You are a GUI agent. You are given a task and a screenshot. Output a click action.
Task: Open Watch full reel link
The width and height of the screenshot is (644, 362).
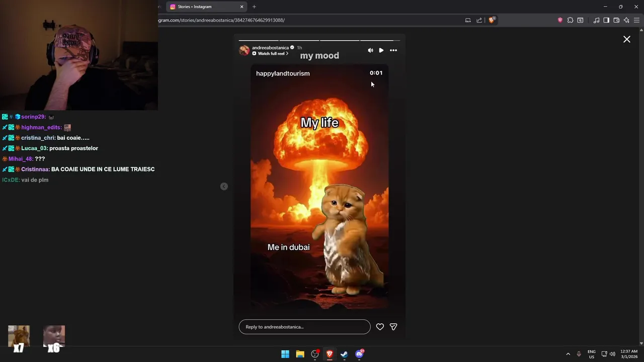pos(271,53)
